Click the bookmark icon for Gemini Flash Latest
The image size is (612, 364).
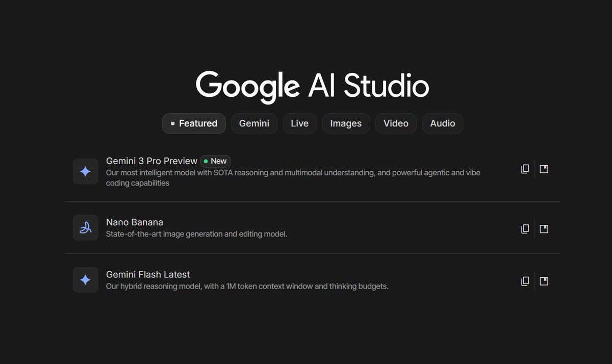pos(544,281)
